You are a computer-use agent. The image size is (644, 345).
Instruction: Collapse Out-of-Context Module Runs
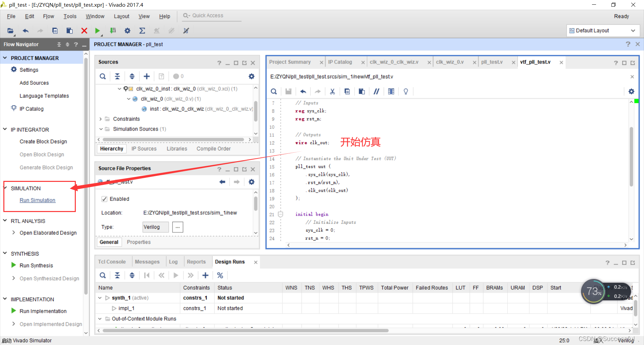(x=100, y=319)
